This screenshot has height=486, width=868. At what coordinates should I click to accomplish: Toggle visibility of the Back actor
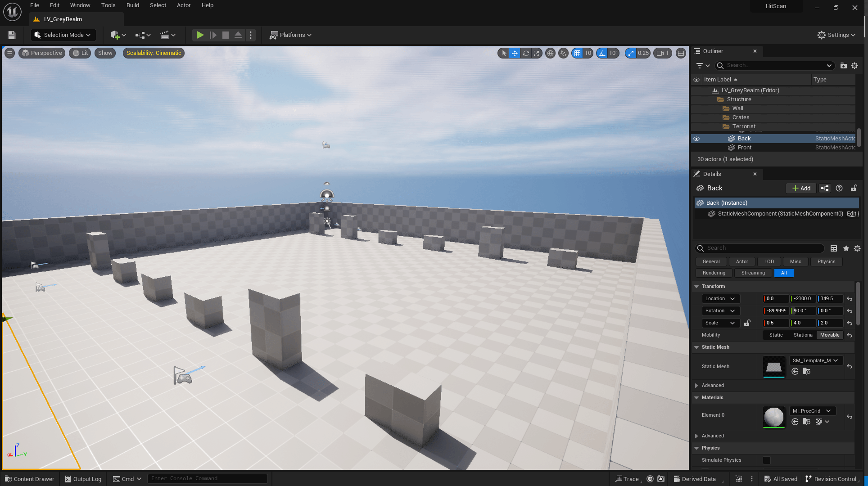pyautogui.click(x=696, y=139)
